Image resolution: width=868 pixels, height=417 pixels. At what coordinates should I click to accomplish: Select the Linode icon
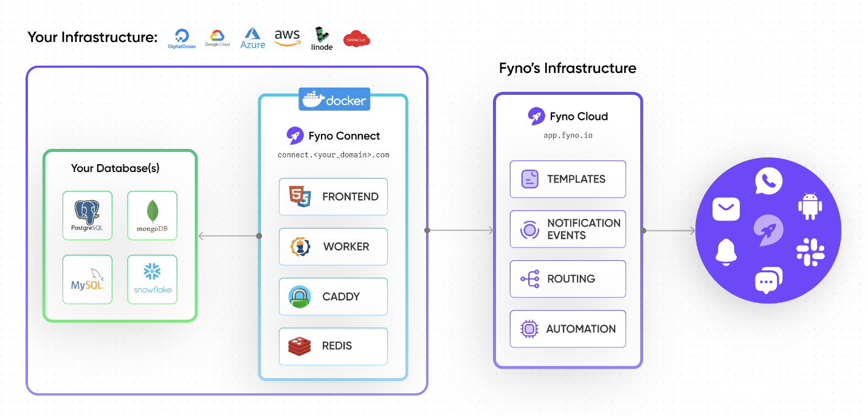321,37
